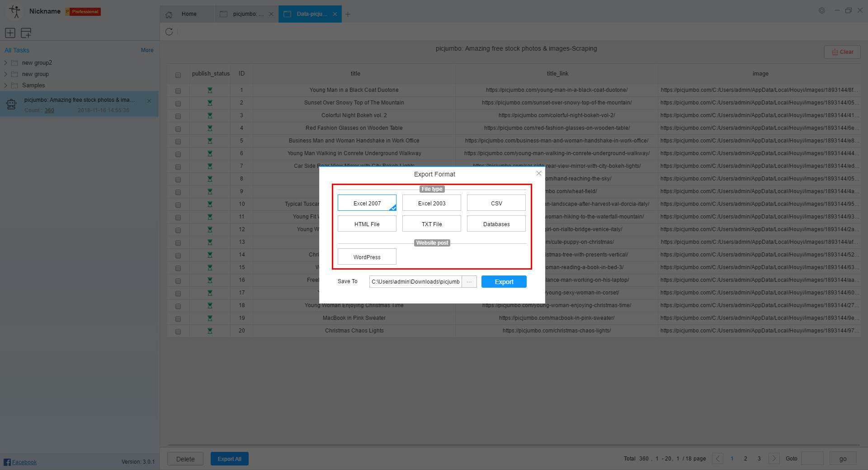The image size is (868, 470).
Task: Select Excel 2003 export format
Action: 432,203
